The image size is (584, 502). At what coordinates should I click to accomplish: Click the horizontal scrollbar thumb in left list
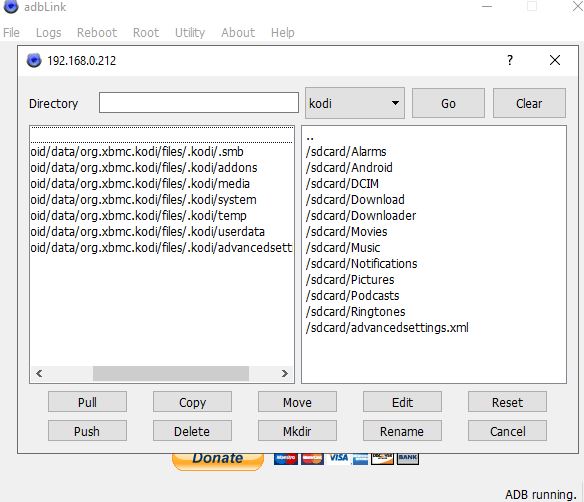[x=171, y=373]
